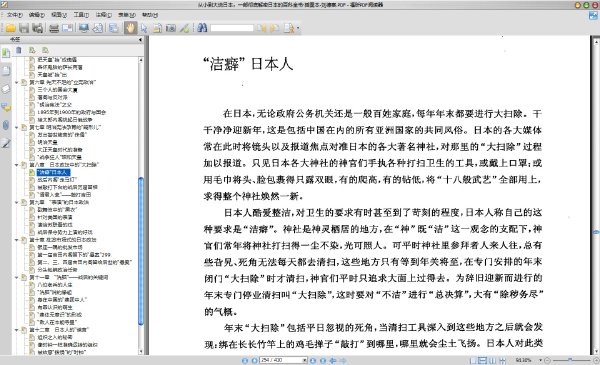Go to next page button
Viewport: 600px width, 365px height.
tap(313, 360)
